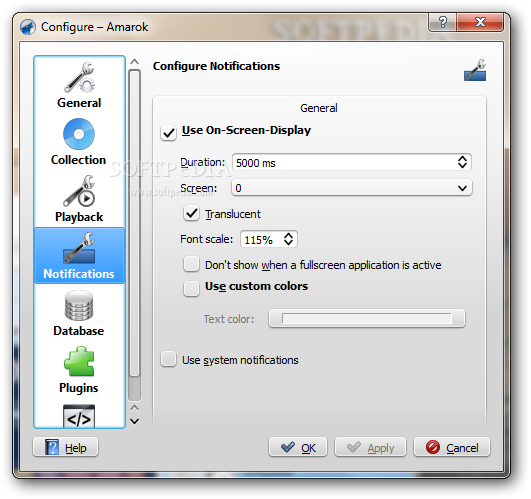Enable Use custom colors checkbox
The height and width of the screenshot is (499, 531).
point(191,289)
